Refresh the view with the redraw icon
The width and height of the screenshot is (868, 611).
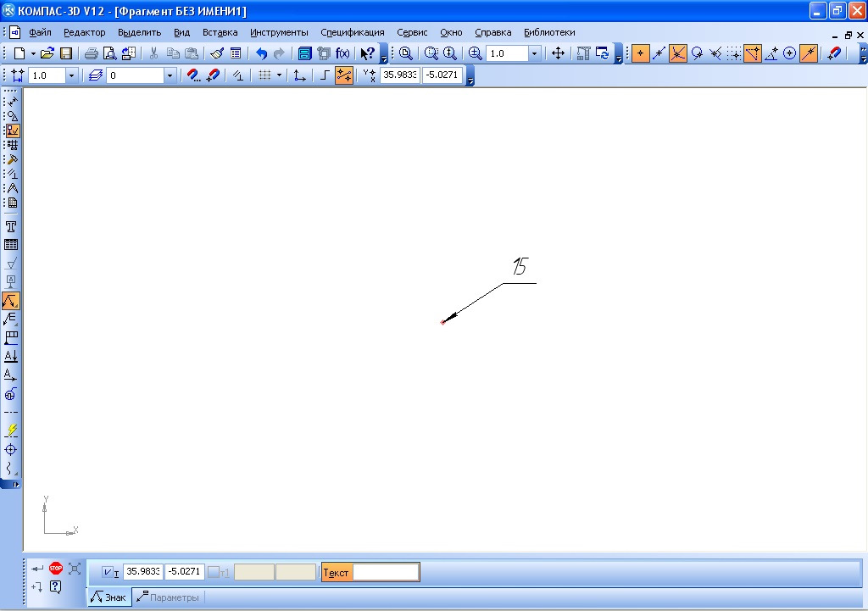point(603,53)
